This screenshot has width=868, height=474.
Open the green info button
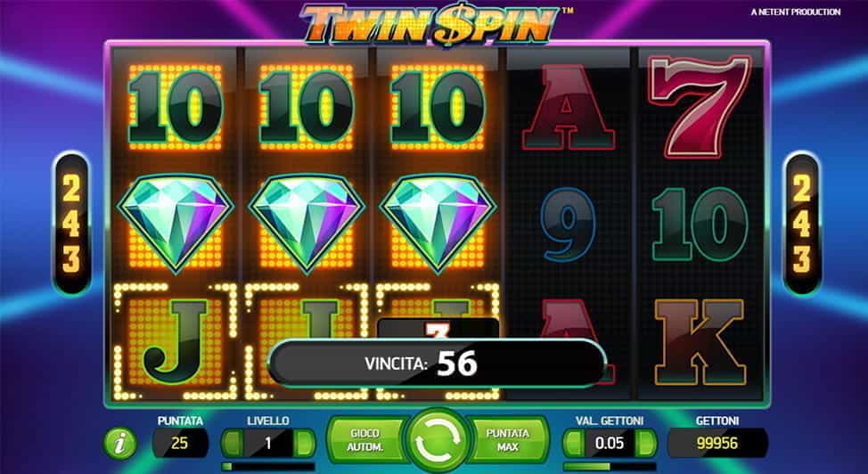pos(120,443)
